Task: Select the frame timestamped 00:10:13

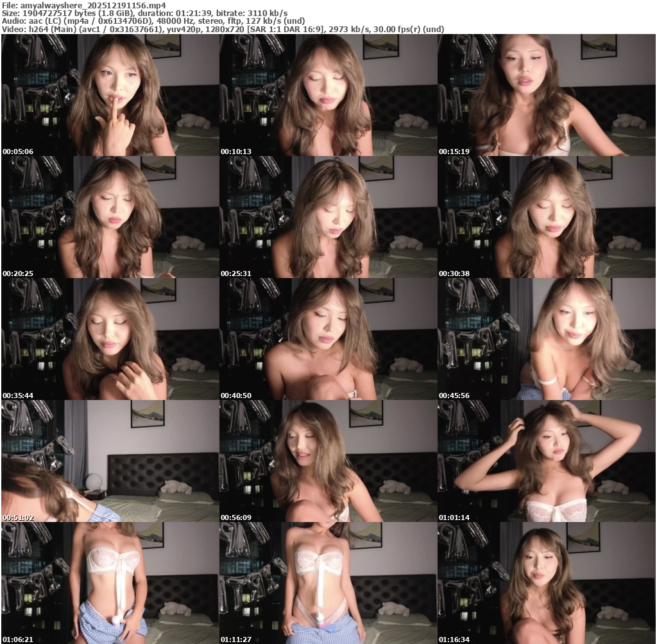Action: click(328, 95)
